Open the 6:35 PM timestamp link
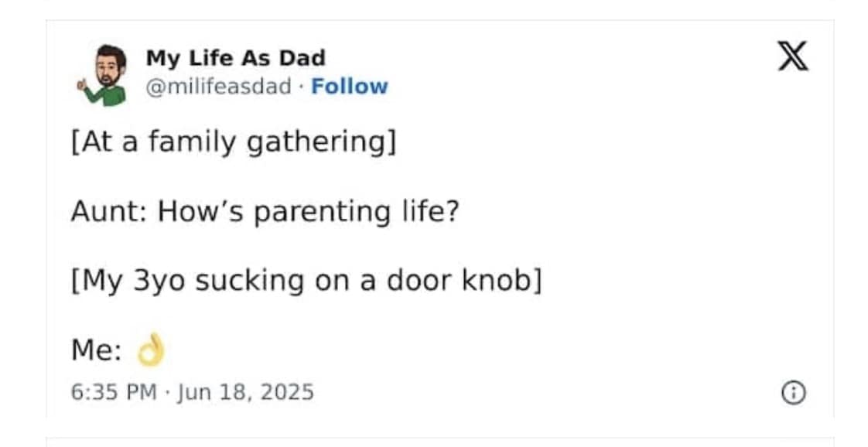This screenshot has width=868, height=447. coord(103,392)
